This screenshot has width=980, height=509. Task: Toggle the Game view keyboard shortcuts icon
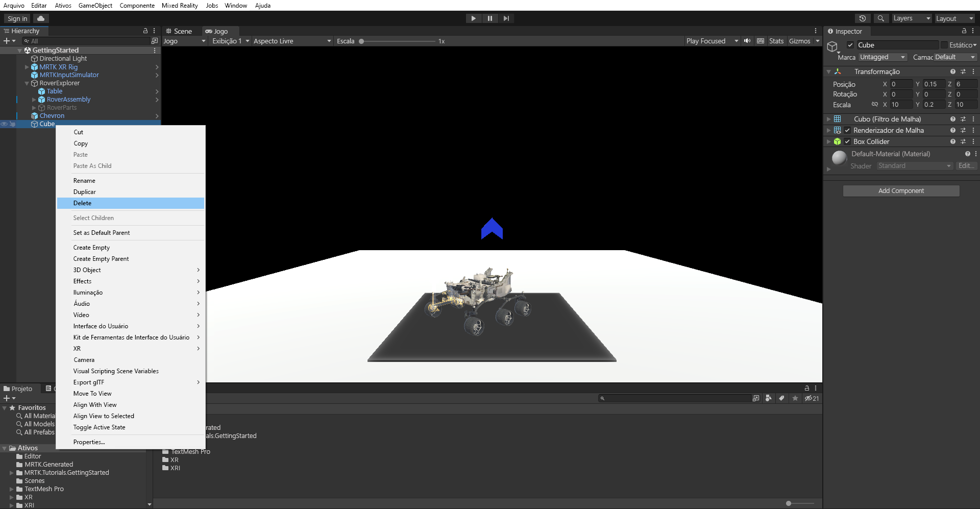pyautogui.click(x=761, y=41)
